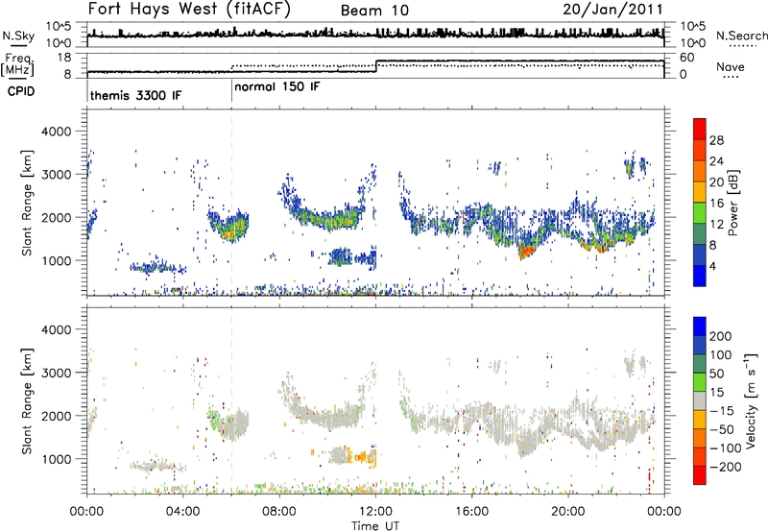Click the "16" label on Power colorbar
The width and height of the screenshot is (768, 532).
point(716,204)
